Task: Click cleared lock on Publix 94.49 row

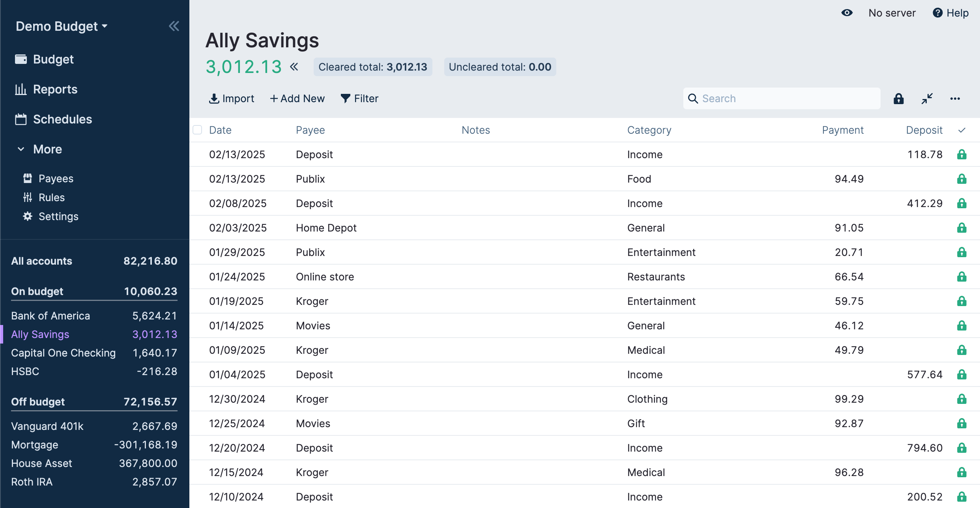Action: (961, 179)
